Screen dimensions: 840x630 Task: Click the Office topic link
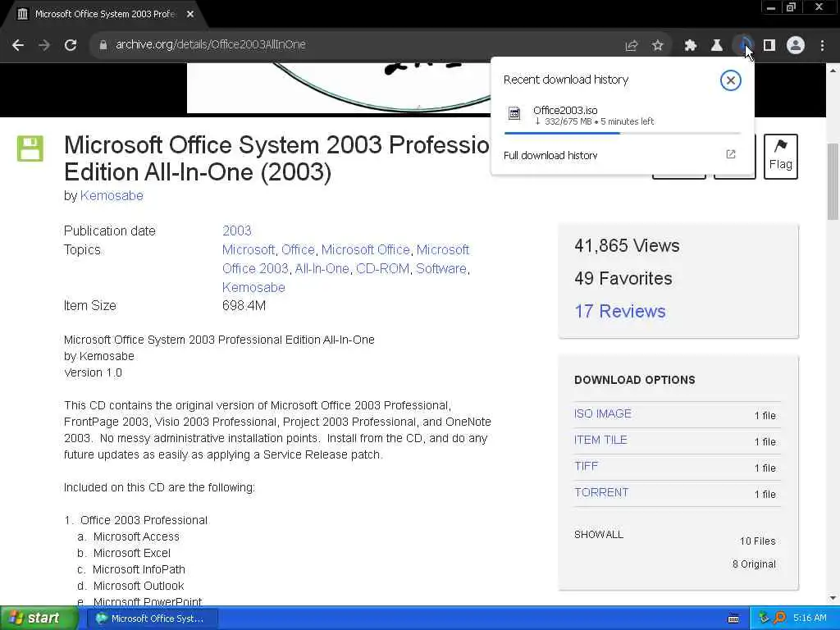click(x=298, y=249)
